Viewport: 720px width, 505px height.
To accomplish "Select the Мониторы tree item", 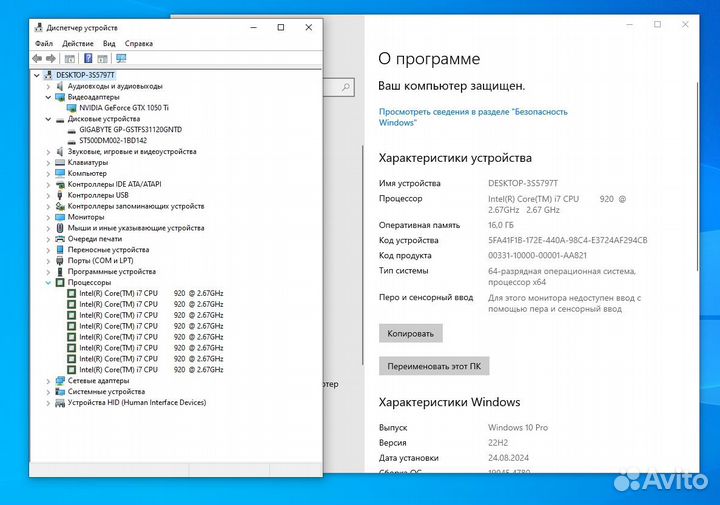I will 86,217.
